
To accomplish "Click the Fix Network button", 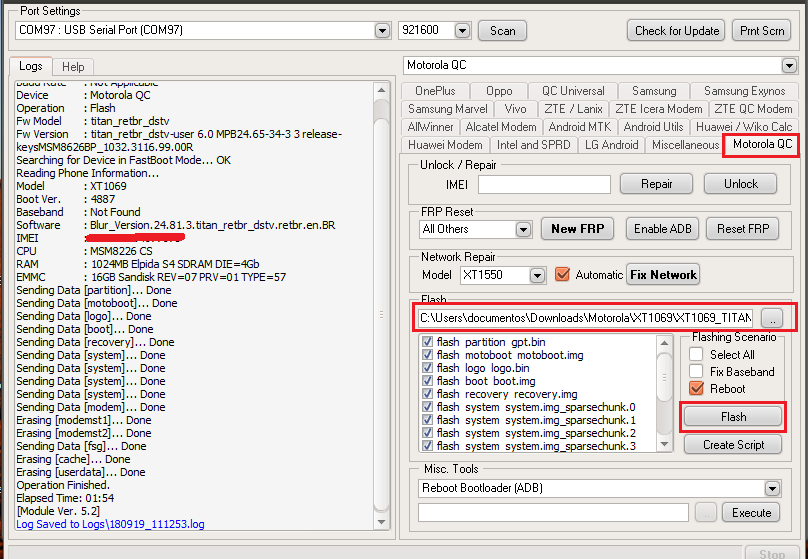I will click(663, 275).
